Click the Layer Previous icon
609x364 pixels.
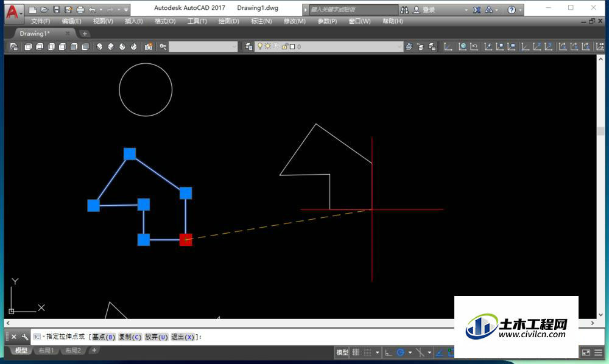[420, 47]
